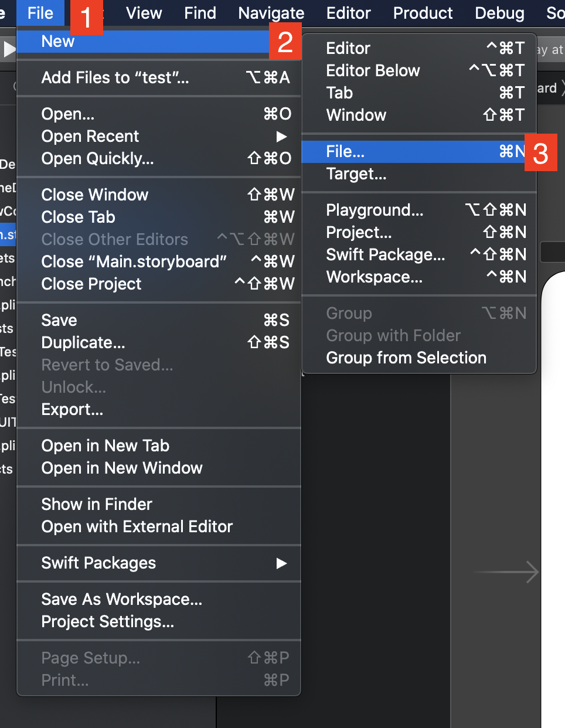Click the Run play button in toolbar

coord(9,49)
